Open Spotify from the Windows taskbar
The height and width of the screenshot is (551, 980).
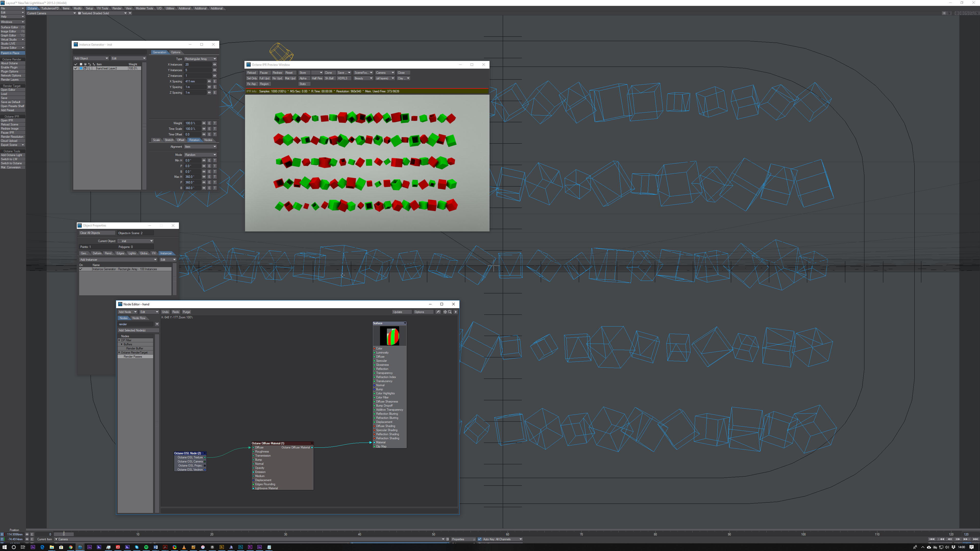pyautogui.click(x=146, y=547)
